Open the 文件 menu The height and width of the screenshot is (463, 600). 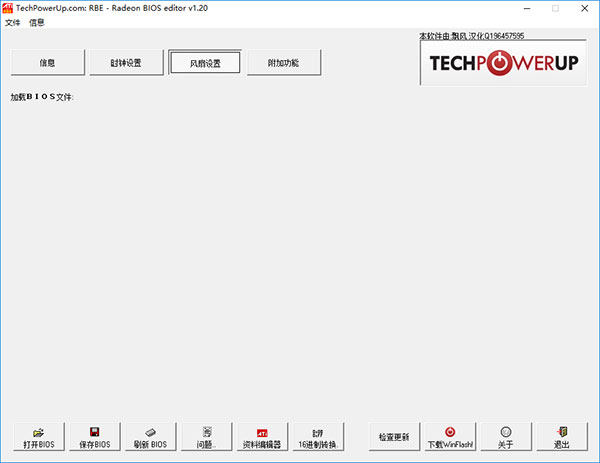(12, 23)
